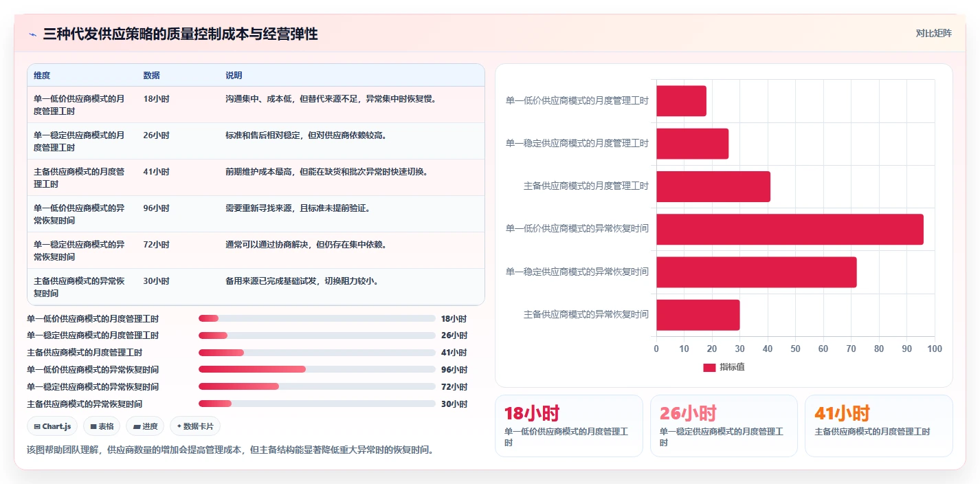Click the 0 tick on the chart x-axis
The image size is (980, 484).
(x=656, y=349)
